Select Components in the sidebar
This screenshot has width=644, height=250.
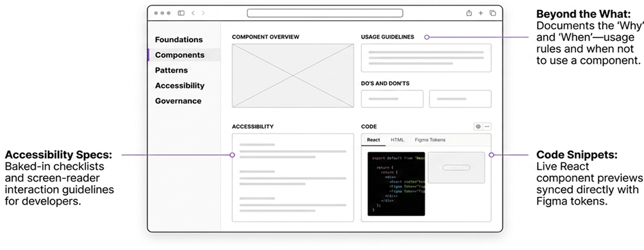coord(180,55)
